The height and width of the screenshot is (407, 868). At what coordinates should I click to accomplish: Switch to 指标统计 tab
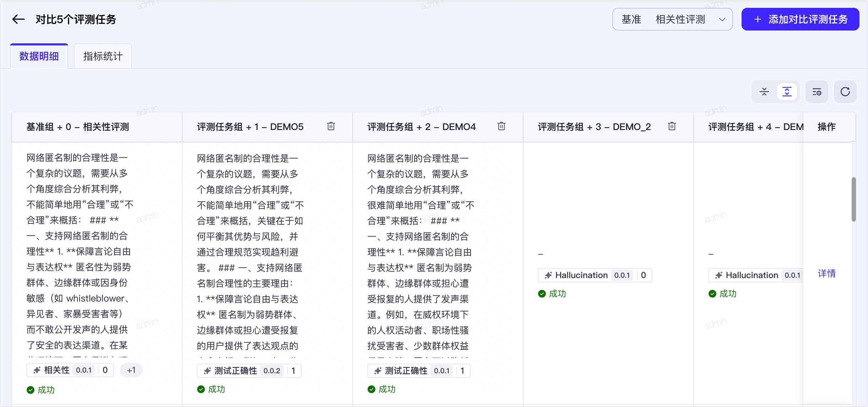pos(103,56)
